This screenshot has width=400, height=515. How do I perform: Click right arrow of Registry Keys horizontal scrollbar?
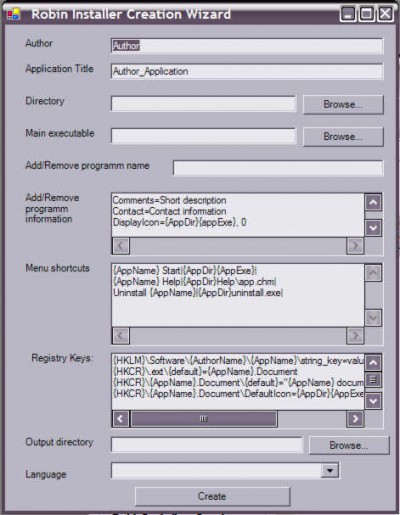coord(355,418)
